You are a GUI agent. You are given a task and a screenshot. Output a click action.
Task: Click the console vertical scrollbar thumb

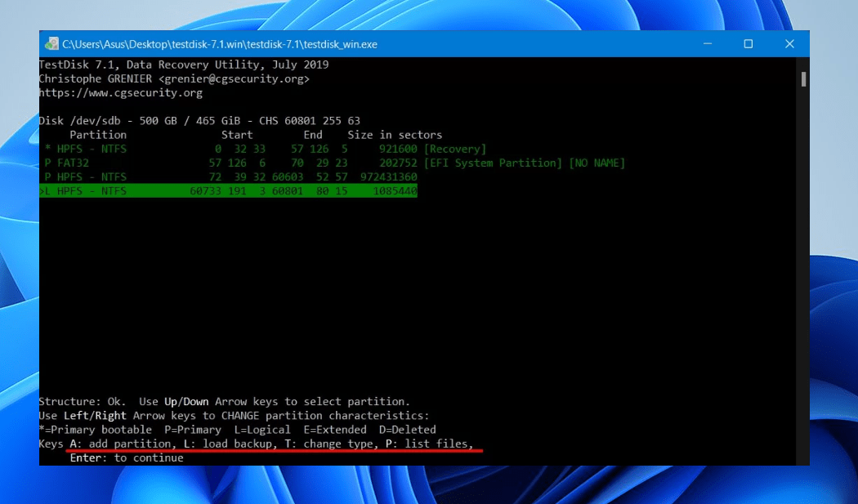[x=803, y=79]
